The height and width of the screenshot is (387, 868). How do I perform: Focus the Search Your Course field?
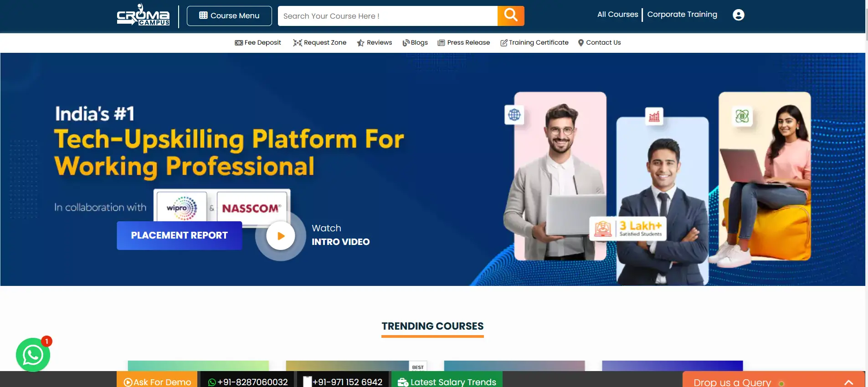click(x=387, y=16)
